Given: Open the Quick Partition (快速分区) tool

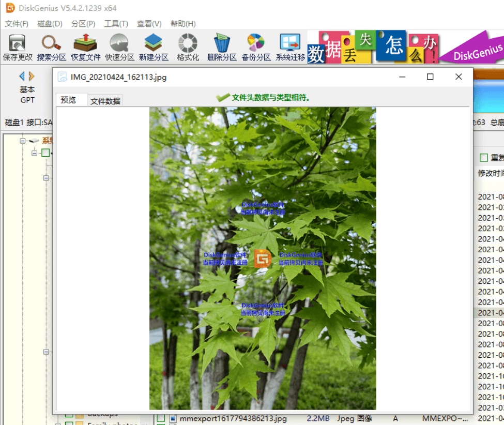Looking at the screenshot, I should point(119,47).
